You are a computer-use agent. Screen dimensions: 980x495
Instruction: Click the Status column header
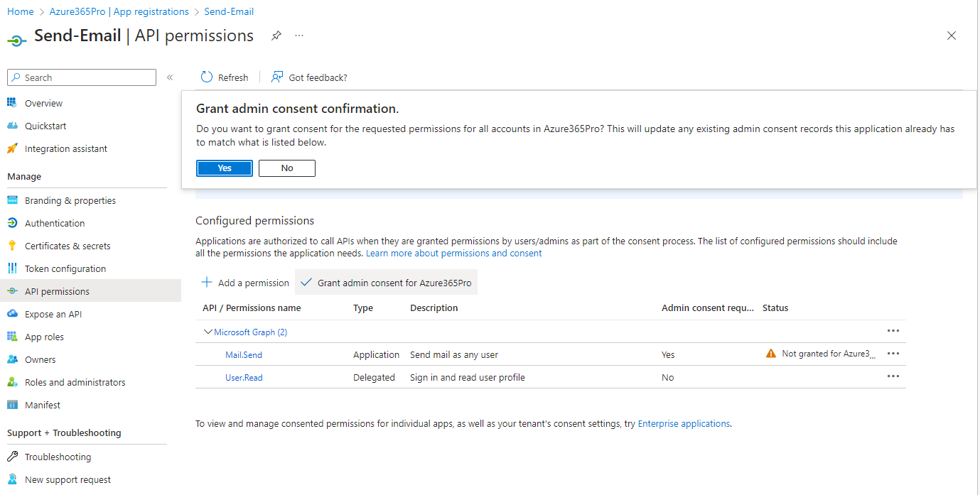[775, 308]
